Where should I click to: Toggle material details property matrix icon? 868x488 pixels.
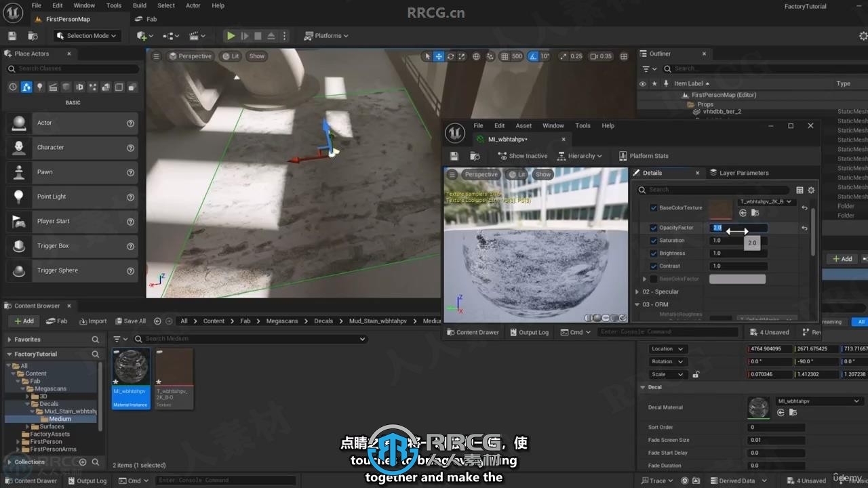(800, 190)
